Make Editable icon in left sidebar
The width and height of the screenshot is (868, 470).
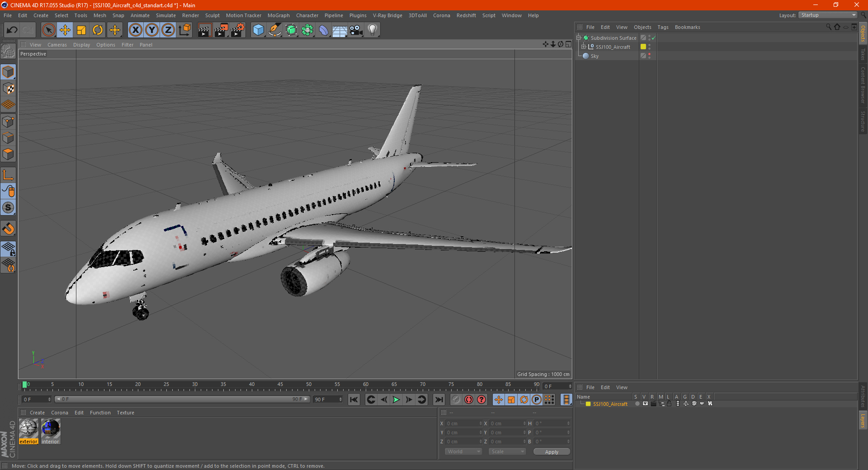click(x=8, y=52)
